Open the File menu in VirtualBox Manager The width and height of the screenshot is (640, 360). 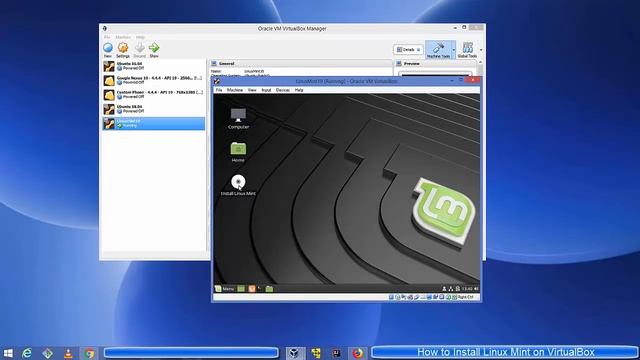click(x=107, y=37)
